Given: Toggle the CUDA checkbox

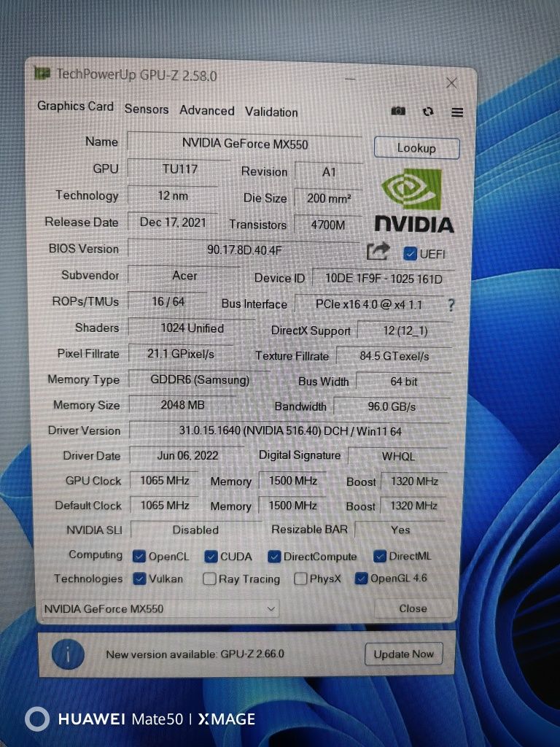Looking at the screenshot, I should coord(211,557).
